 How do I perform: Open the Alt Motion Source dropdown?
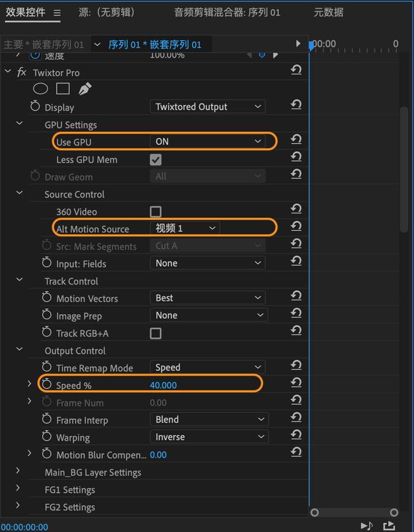click(185, 228)
